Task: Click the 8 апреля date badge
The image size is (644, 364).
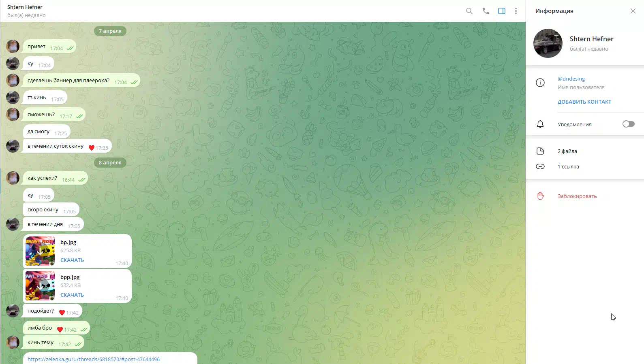Action: coord(110,162)
